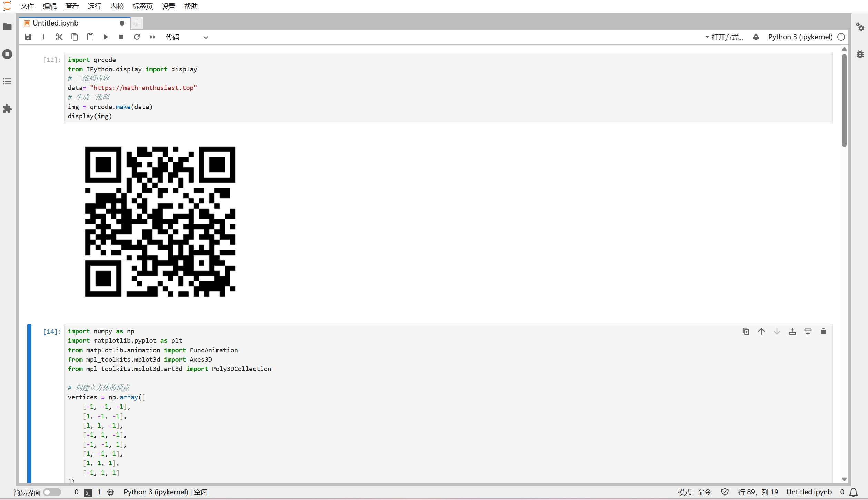Open the 文件 menu

click(27, 6)
